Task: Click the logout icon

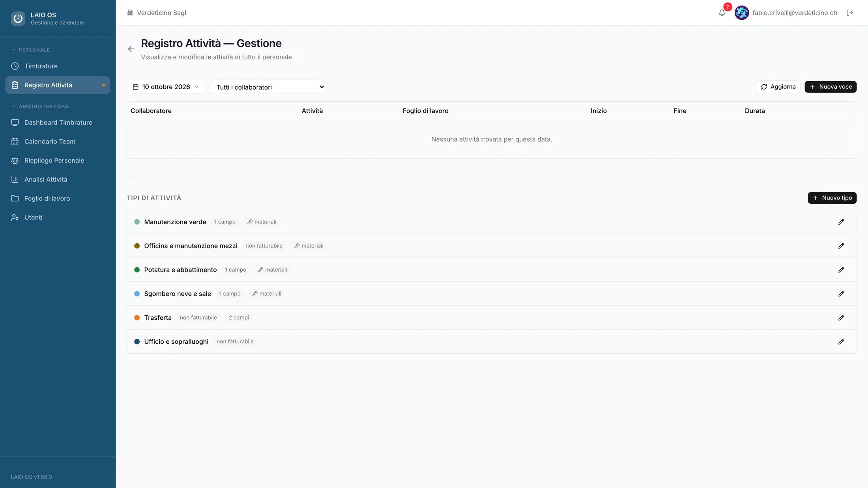Action: click(x=850, y=13)
